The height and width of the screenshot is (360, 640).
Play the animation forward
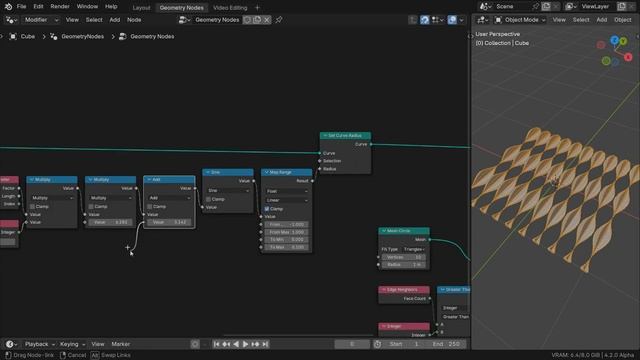pyautogui.click(x=246, y=344)
